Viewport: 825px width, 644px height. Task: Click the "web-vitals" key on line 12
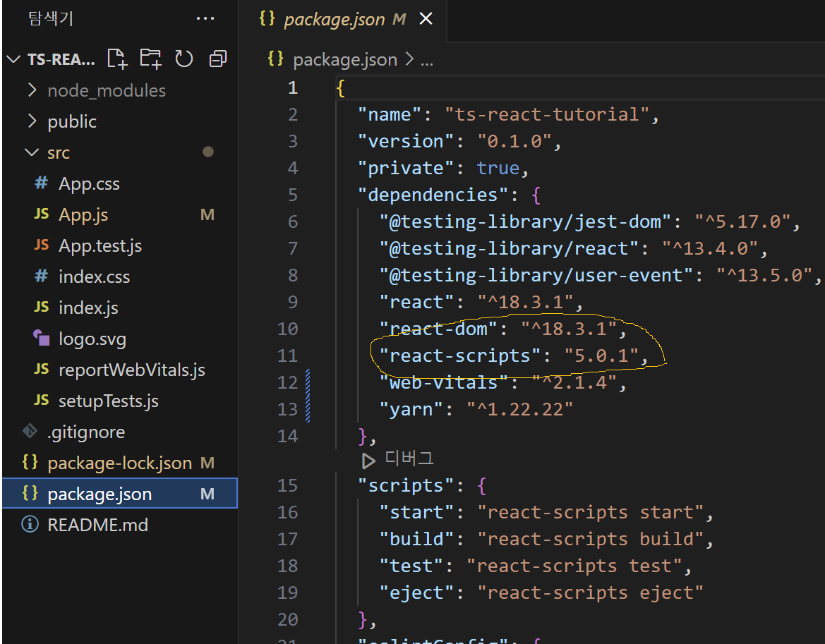443,383
